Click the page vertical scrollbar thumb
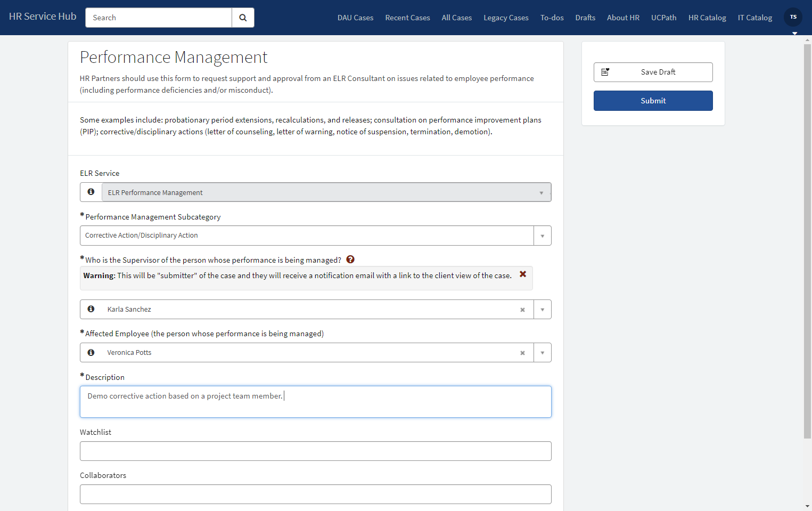Screen dimensions: 812x511 pos(807,241)
